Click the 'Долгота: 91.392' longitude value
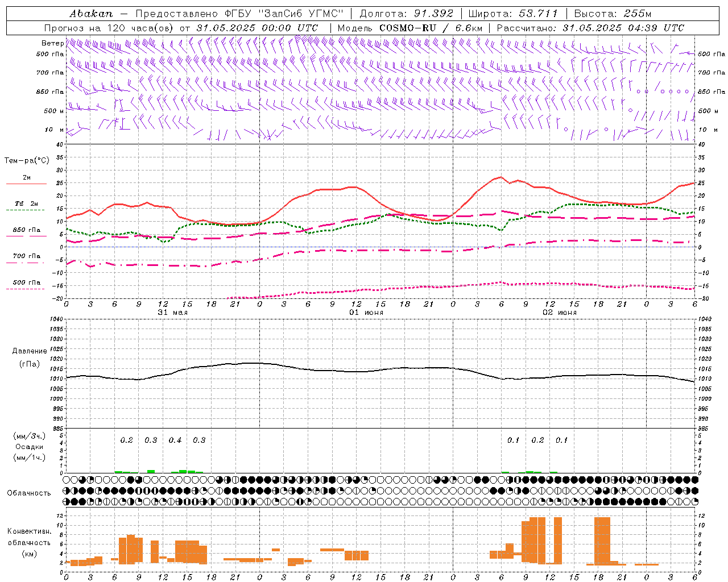This screenshot has height=582, width=728. (x=407, y=14)
